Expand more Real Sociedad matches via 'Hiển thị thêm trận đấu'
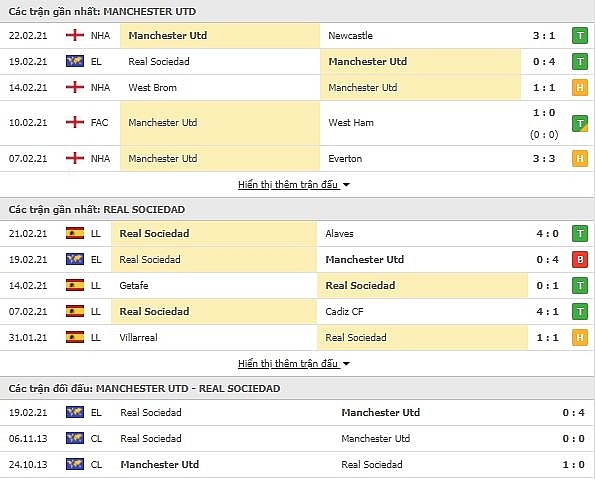Viewport: 595px width, 479px height. tap(288, 364)
